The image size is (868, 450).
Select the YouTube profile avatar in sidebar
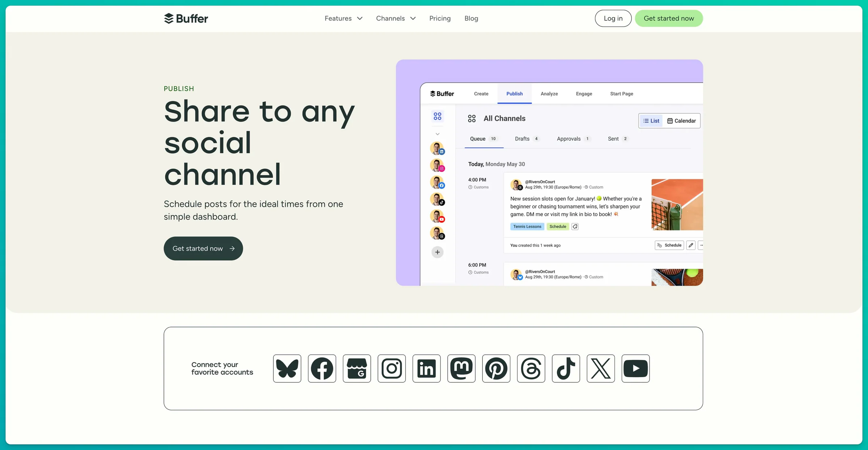point(437,216)
